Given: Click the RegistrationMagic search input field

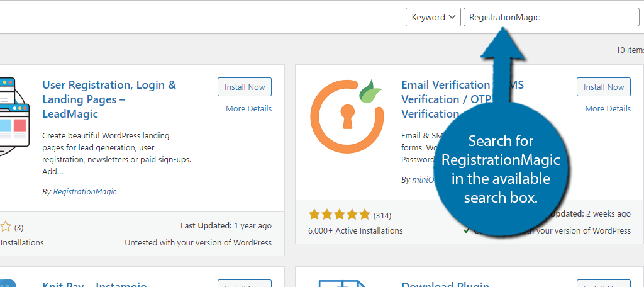Looking at the screenshot, I should click(x=551, y=17).
